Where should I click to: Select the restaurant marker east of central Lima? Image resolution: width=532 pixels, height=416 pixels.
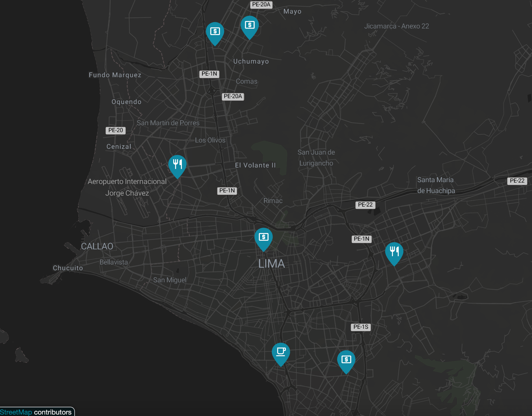394,252
